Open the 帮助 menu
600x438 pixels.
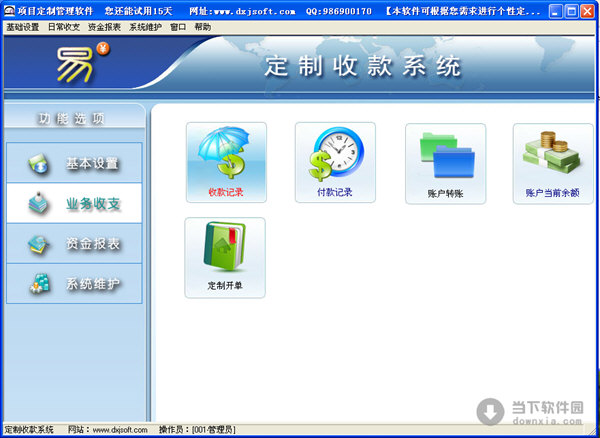[x=202, y=27]
